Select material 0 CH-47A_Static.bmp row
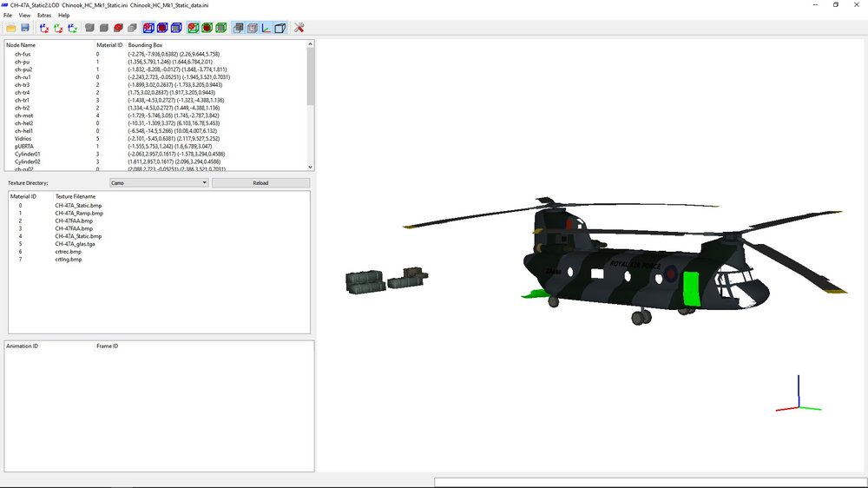Screen dimensions: 868x488 point(159,206)
